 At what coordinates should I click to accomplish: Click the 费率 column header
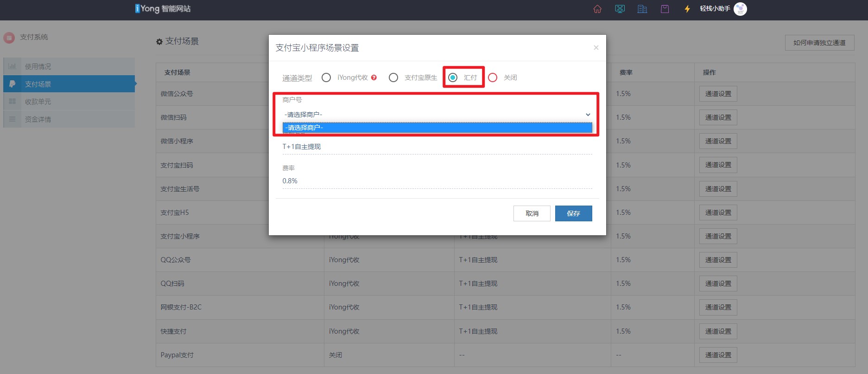pos(626,72)
